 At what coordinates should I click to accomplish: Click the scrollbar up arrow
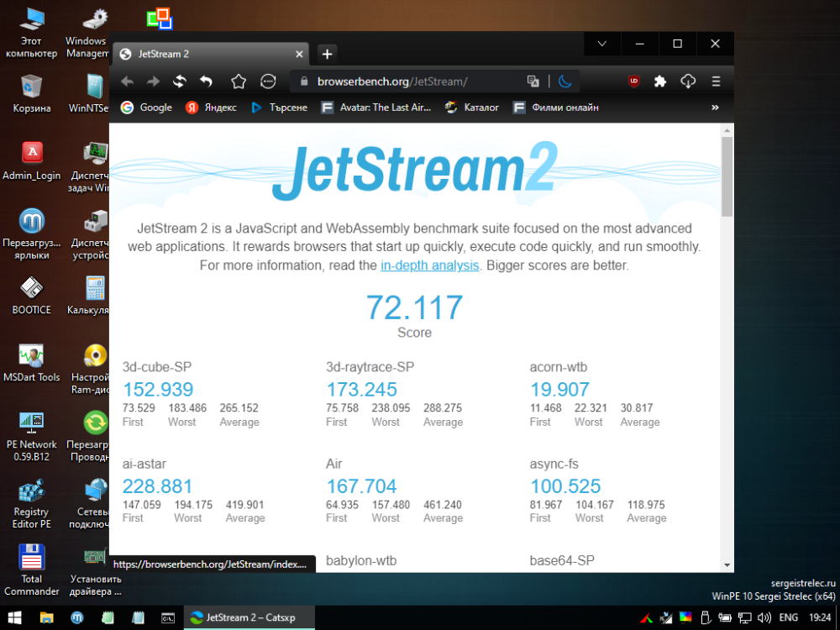tap(727, 130)
